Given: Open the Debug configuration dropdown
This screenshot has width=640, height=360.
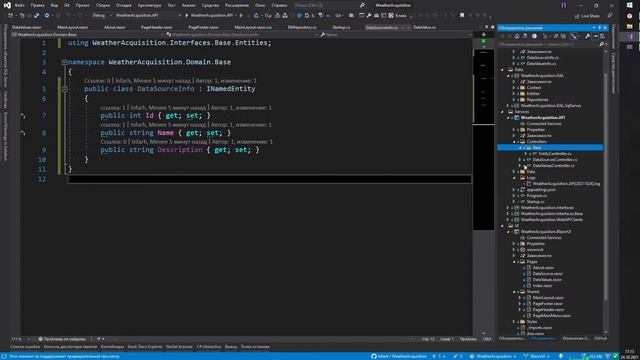Looking at the screenshot, I should [x=101, y=16].
